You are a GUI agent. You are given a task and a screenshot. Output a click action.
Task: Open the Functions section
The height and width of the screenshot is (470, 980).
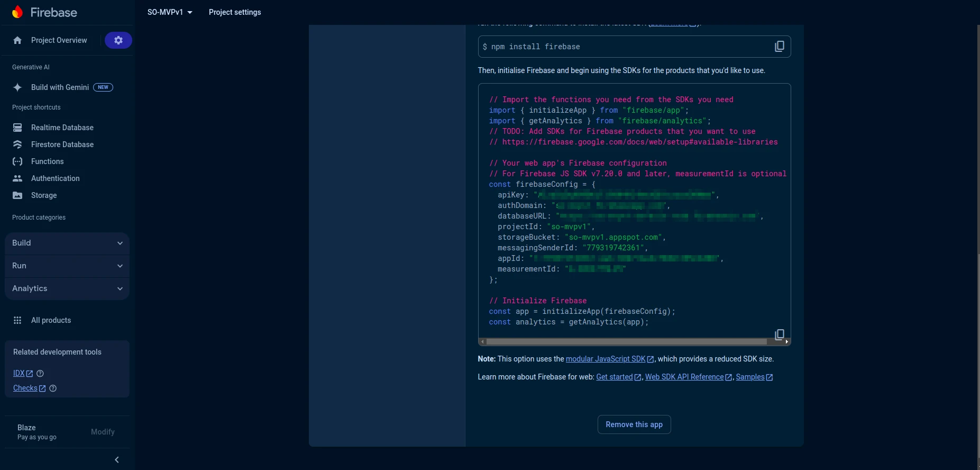[x=47, y=161]
